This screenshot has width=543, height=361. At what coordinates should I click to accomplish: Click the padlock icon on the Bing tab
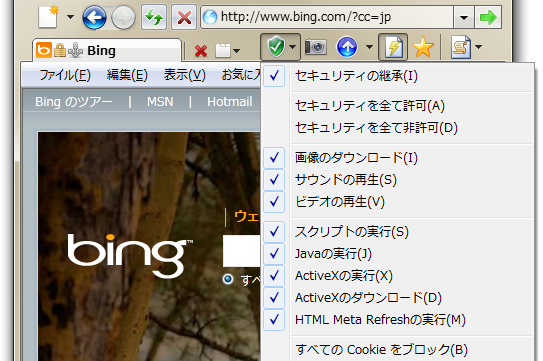(60, 51)
